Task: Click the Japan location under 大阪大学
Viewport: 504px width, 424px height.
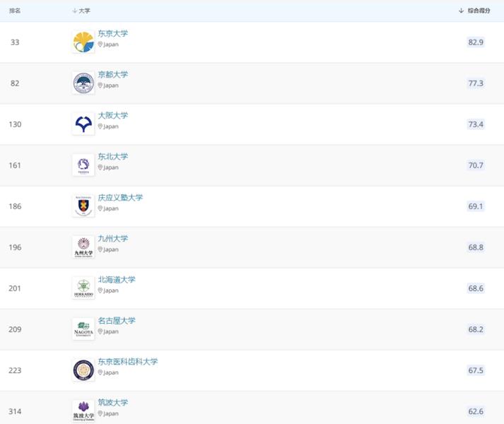Action: click(x=108, y=126)
